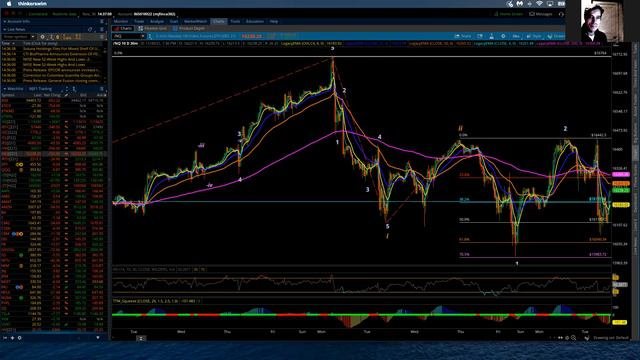
Task: Select the pointer drawing tool icon
Action: tap(587, 338)
